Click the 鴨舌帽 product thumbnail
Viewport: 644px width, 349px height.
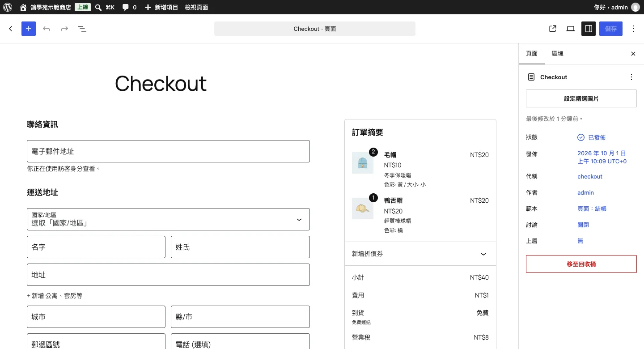pos(363,209)
